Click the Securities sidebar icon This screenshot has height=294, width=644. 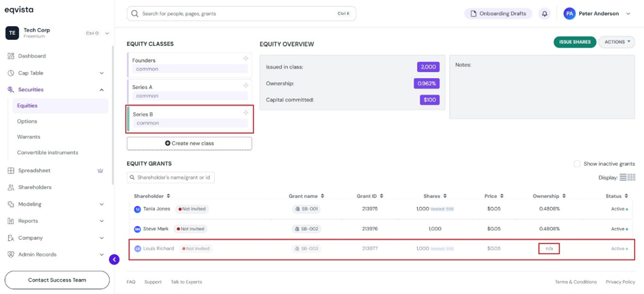[11, 90]
